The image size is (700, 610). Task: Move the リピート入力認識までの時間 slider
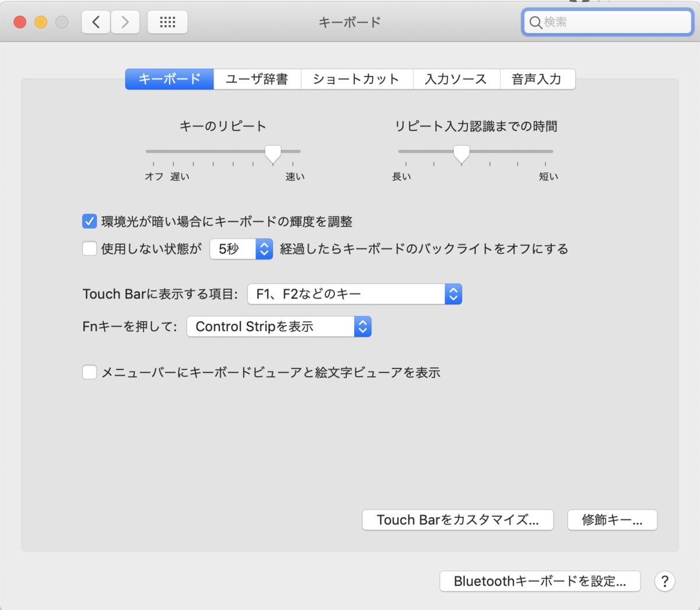[461, 153]
